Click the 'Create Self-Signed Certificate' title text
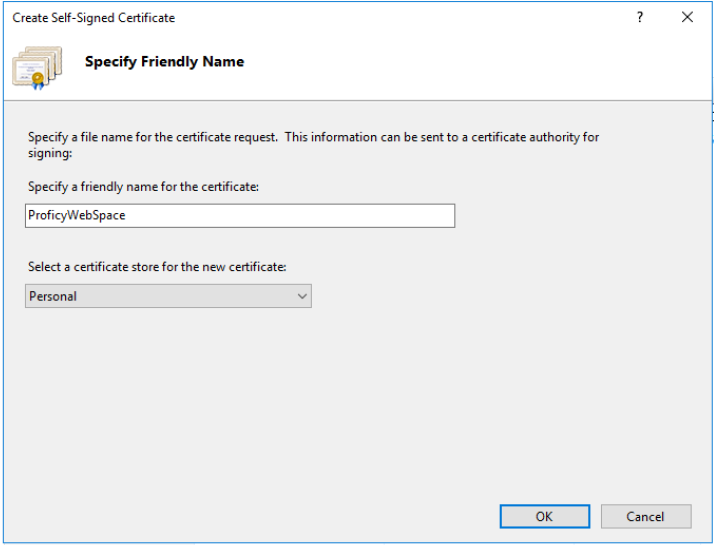 pyautogui.click(x=93, y=18)
